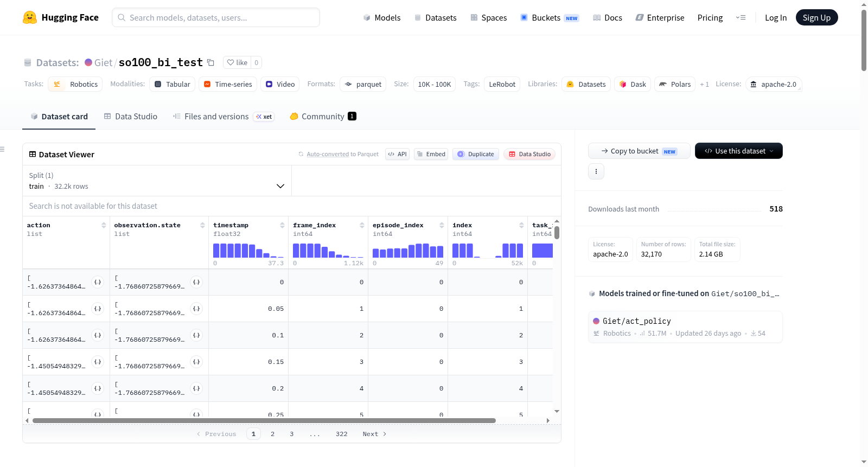Expand the first observation.state cell braces icon
This screenshot has height=467, width=868.
(196, 282)
